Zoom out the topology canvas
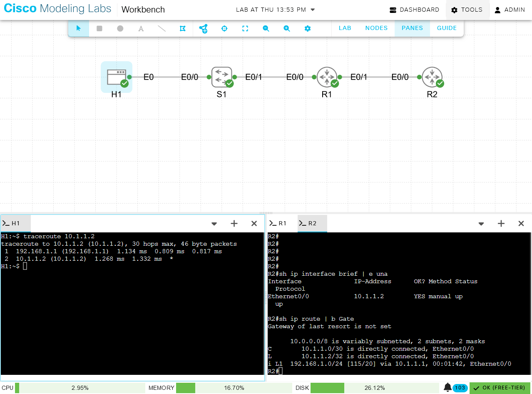This screenshot has width=532, height=394. click(266, 28)
